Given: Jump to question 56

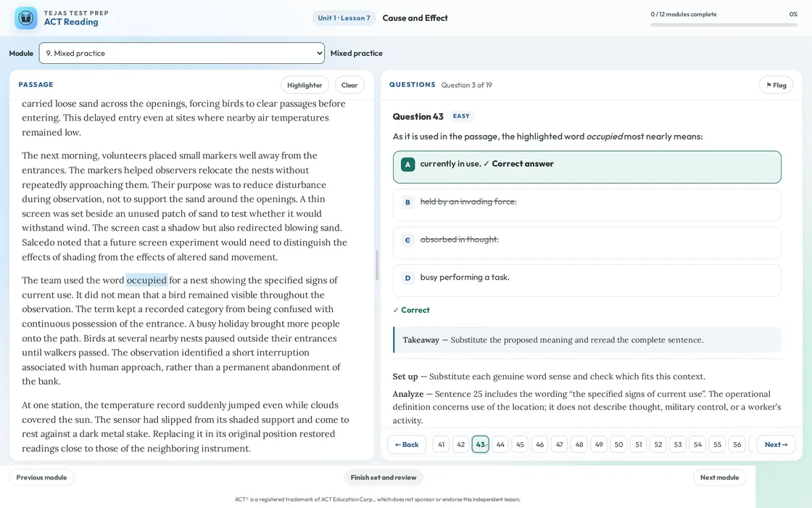Looking at the screenshot, I should pos(737,445).
